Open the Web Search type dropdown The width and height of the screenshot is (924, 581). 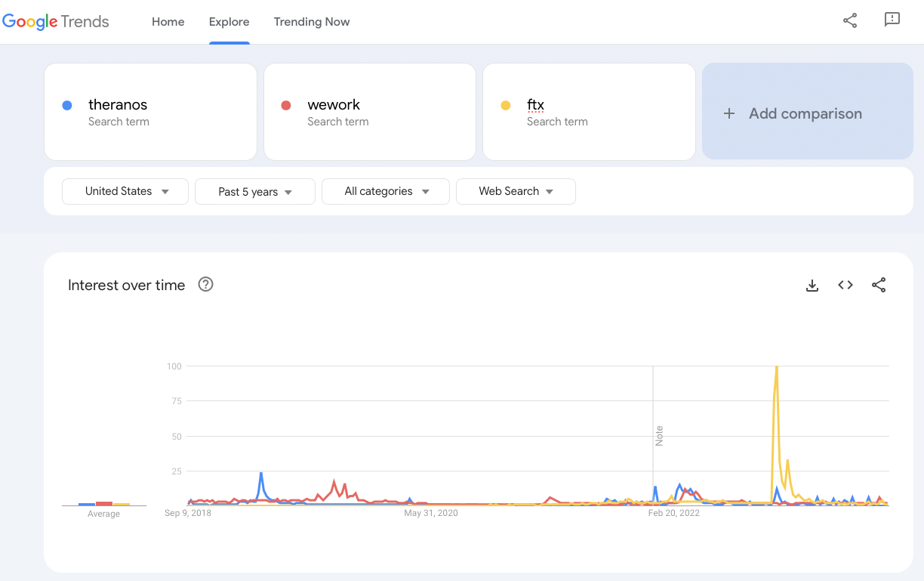(x=516, y=191)
